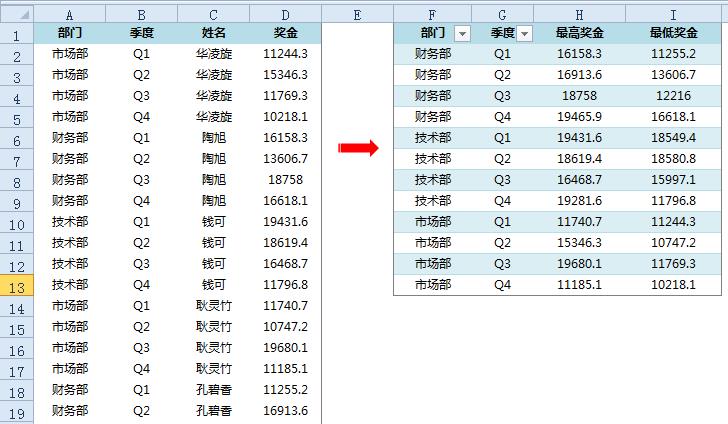Select the cell with value 19431.6 in column D
Viewport: 728px width, 424px height.
tap(286, 222)
